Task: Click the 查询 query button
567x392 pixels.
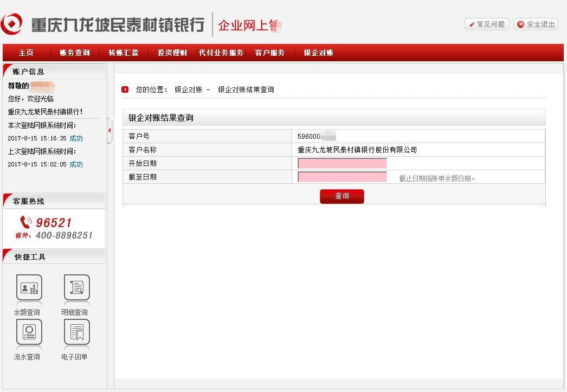Action: coord(342,196)
